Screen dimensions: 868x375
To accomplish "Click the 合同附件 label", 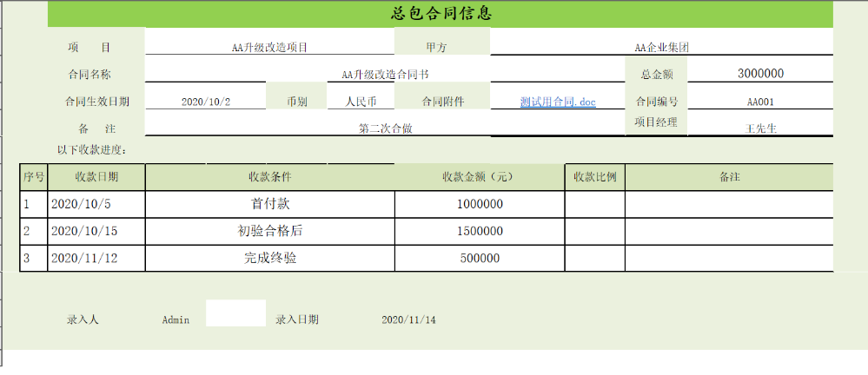I will [443, 102].
